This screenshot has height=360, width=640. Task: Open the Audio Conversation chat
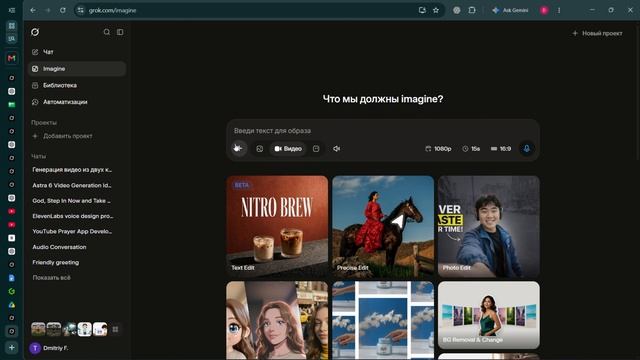tap(59, 247)
